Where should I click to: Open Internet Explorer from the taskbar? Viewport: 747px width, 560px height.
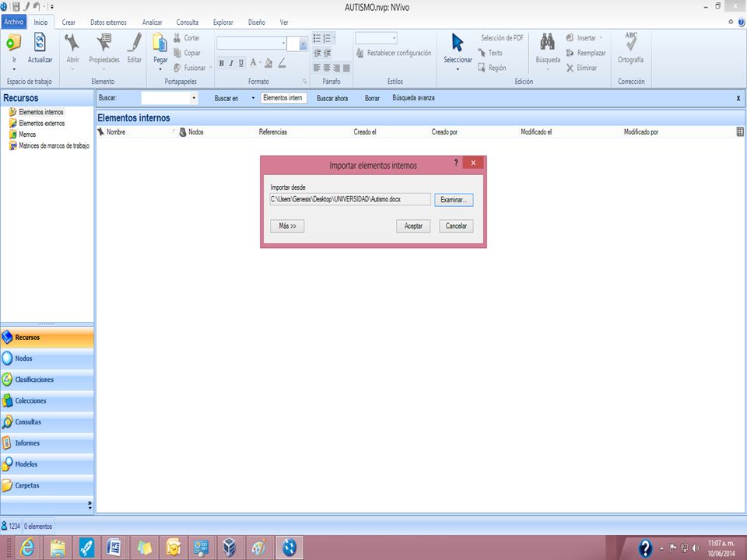click(28, 548)
